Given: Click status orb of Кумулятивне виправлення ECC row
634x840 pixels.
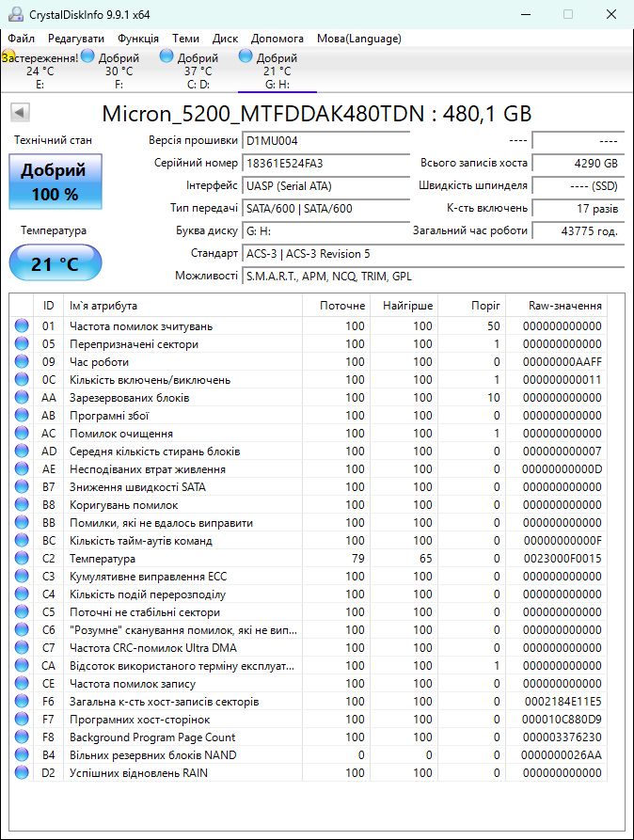Looking at the screenshot, I should click(22, 576).
